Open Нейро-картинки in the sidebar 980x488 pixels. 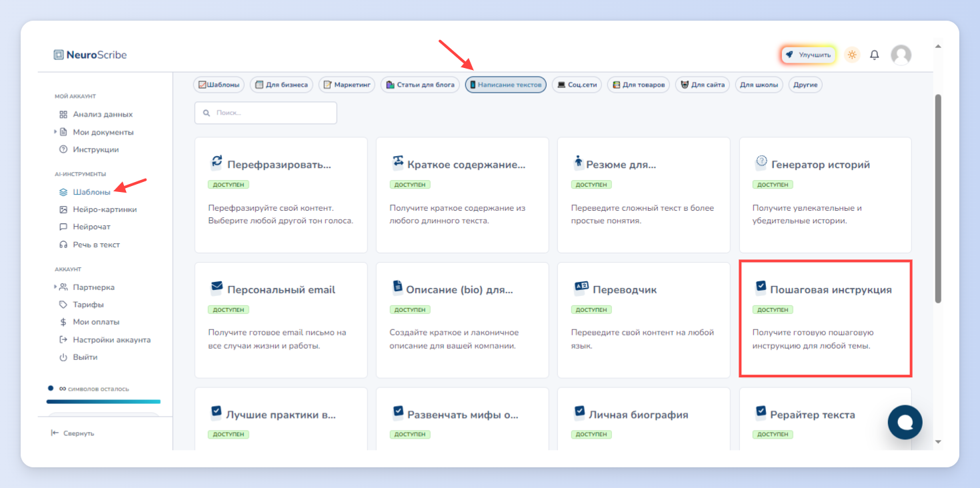click(98, 209)
